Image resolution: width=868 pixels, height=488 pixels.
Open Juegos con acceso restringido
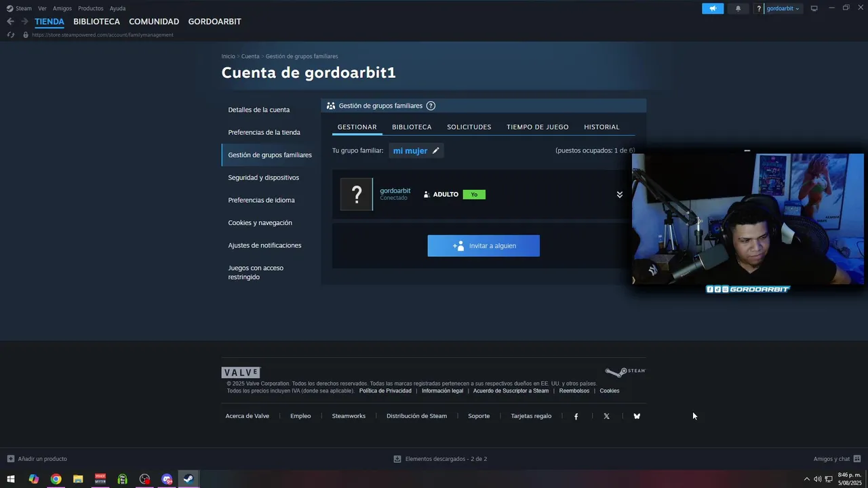point(256,272)
